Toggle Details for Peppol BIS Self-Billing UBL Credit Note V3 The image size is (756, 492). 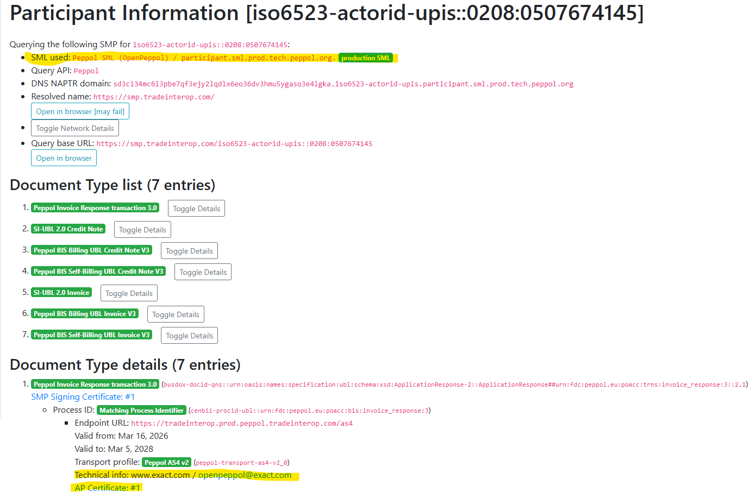click(203, 272)
